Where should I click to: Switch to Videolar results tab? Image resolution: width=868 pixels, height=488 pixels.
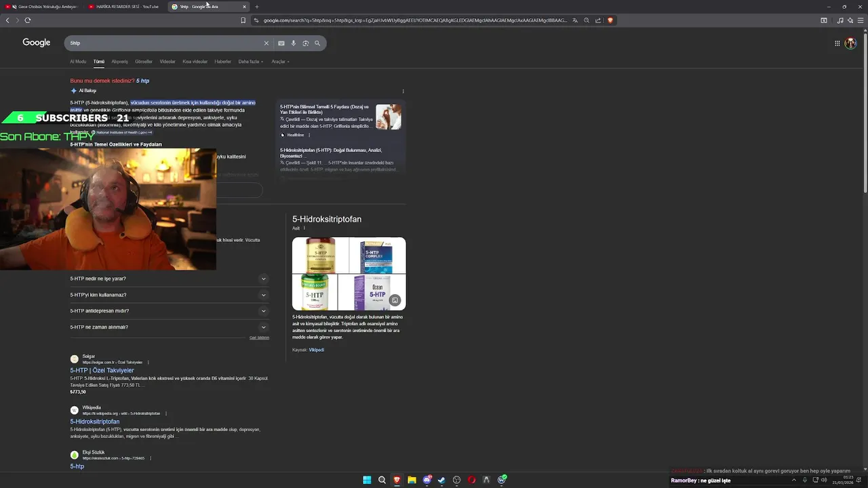(x=167, y=62)
